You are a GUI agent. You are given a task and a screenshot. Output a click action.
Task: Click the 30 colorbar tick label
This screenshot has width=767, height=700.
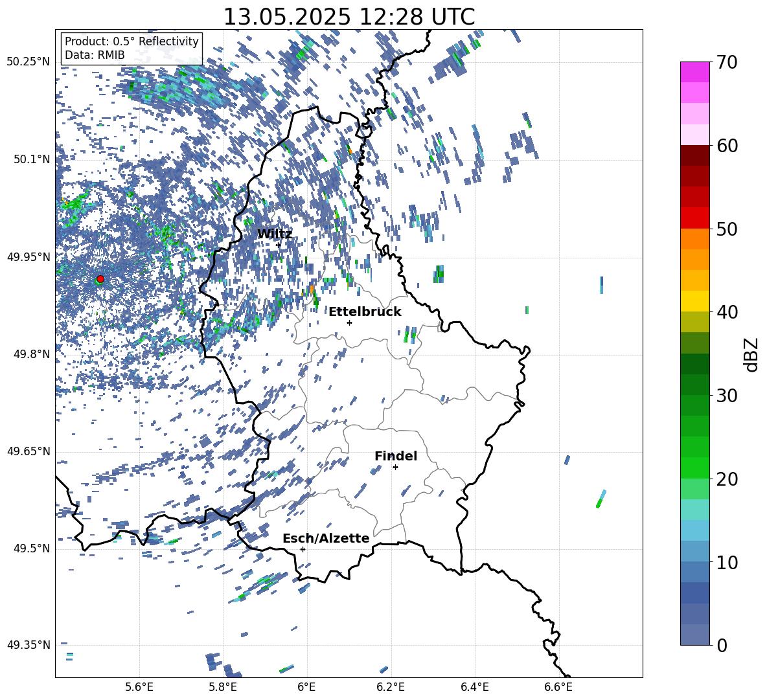coord(727,396)
